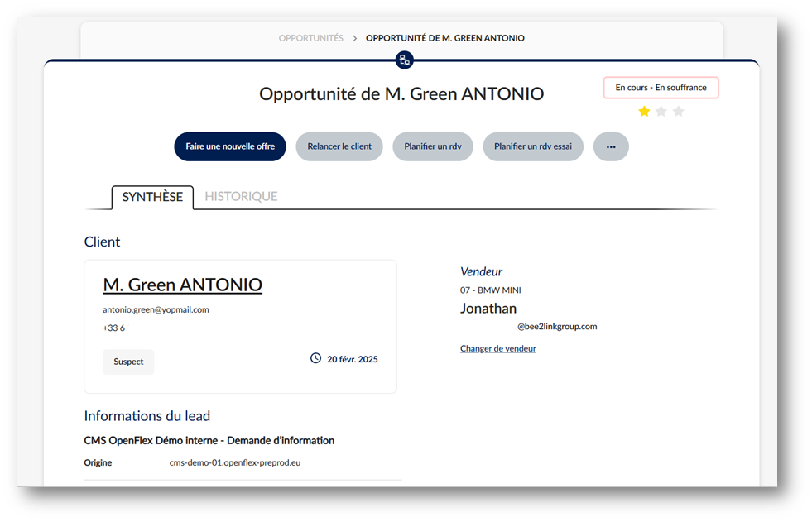Viewport: 812px width, 522px height.
Task: Click vendor name Jonathan
Action: 488,309
